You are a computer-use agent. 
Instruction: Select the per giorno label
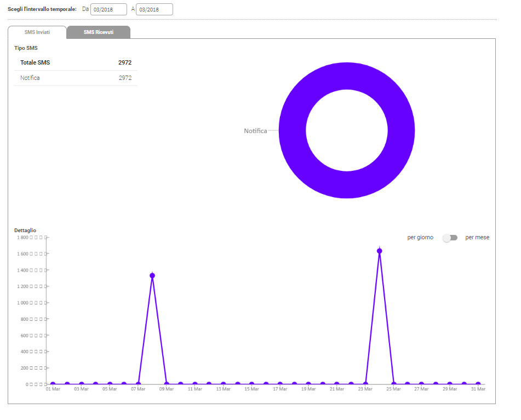(420, 238)
